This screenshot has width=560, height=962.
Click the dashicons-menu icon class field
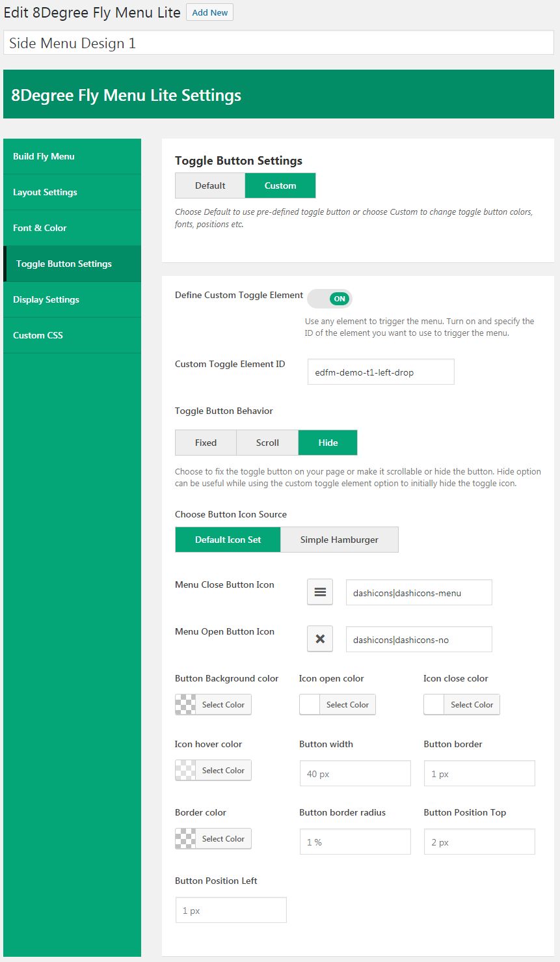click(x=419, y=593)
